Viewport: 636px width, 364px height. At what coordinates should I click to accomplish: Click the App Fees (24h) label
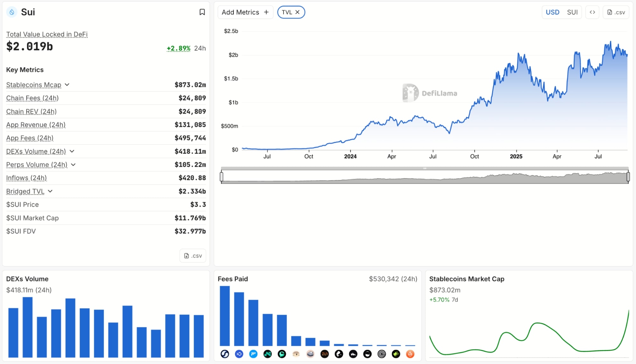point(30,138)
